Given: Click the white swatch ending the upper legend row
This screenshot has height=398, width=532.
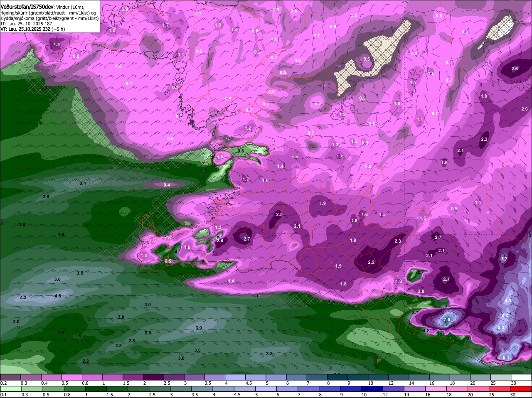Looking at the screenshot, I should (521, 377).
